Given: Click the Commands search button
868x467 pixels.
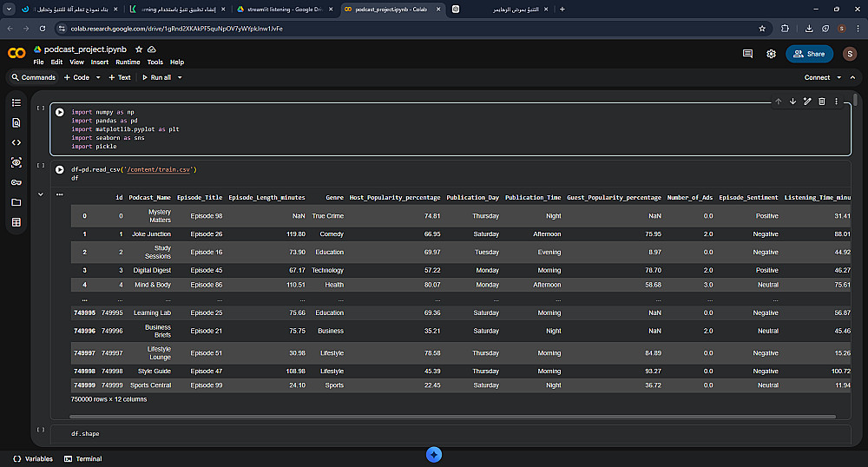Looking at the screenshot, I should click(x=34, y=77).
